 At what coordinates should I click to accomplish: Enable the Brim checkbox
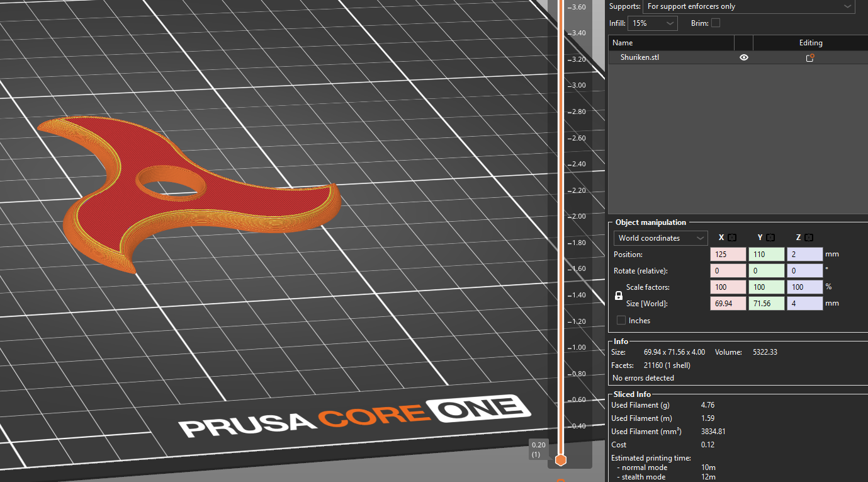(x=716, y=23)
